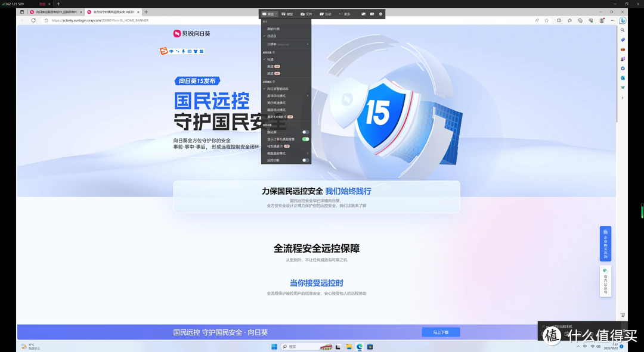Click the screen recording icon in remote toolbar

click(372, 14)
